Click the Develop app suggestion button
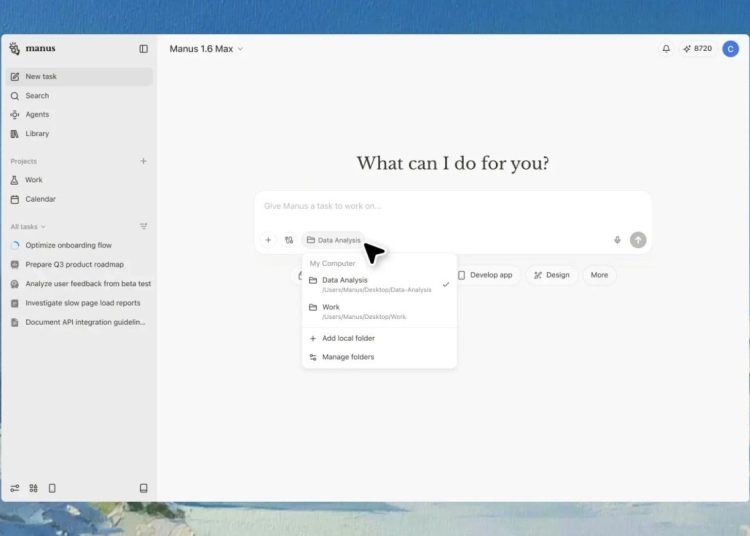 point(485,275)
